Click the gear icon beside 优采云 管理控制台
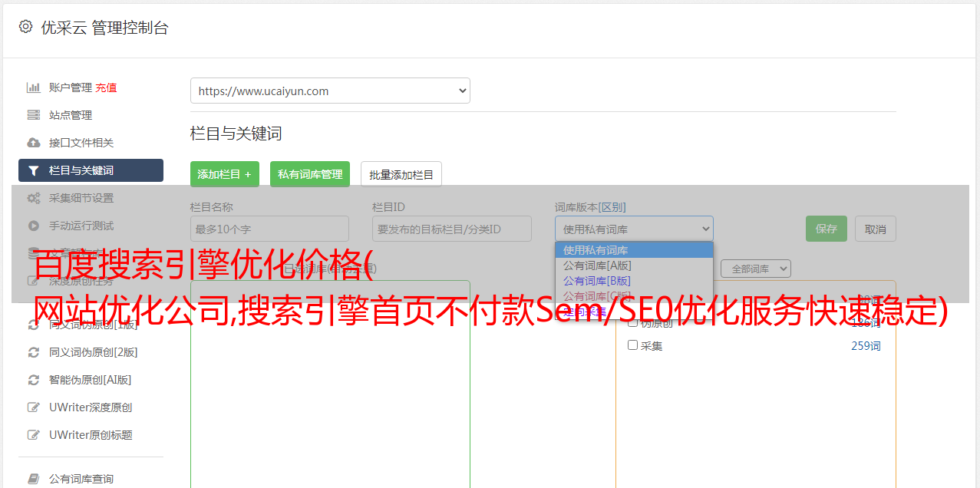Image resolution: width=980 pixels, height=488 pixels. click(25, 27)
